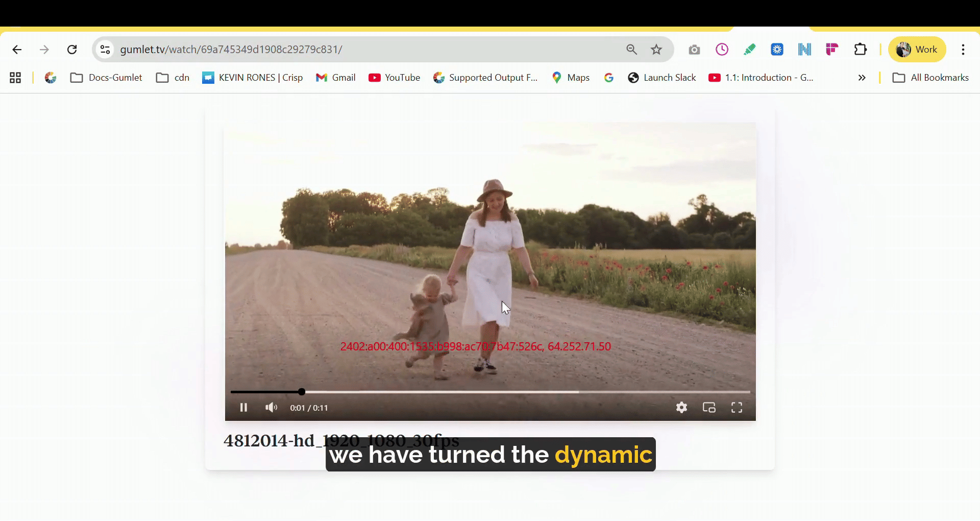Open the Docs-Gumlet bookmark folder
The width and height of the screenshot is (980, 521).
pyautogui.click(x=106, y=78)
